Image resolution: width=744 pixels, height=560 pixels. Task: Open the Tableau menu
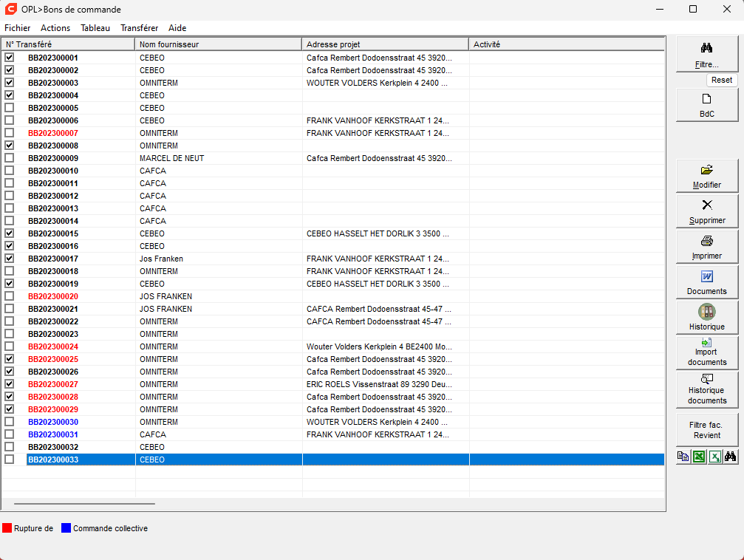click(x=95, y=28)
